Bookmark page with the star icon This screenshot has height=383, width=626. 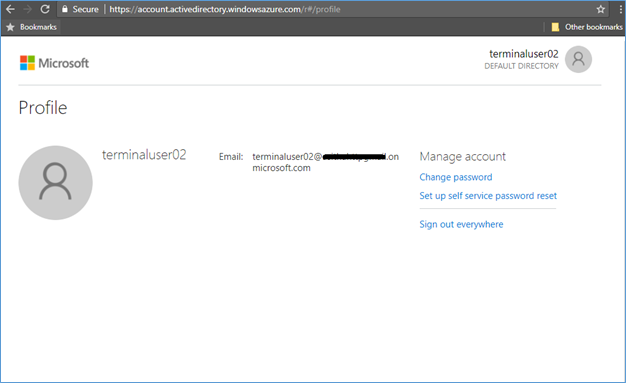[600, 9]
